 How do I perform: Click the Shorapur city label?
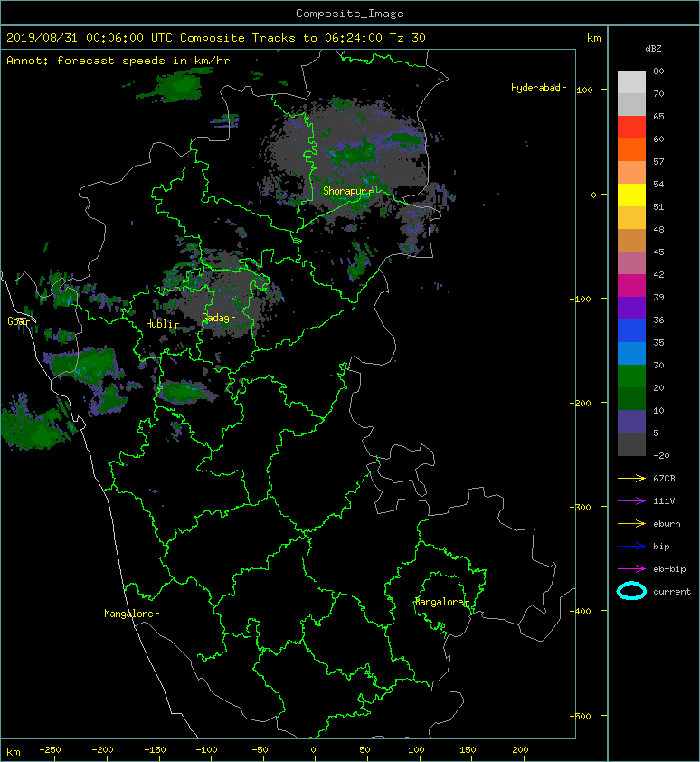pos(348,191)
